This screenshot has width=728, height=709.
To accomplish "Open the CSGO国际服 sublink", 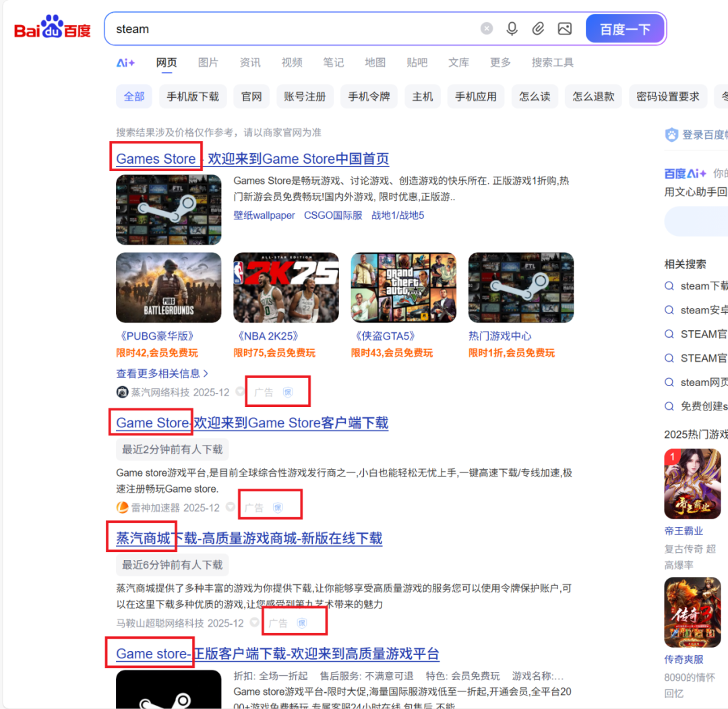I will point(333,216).
